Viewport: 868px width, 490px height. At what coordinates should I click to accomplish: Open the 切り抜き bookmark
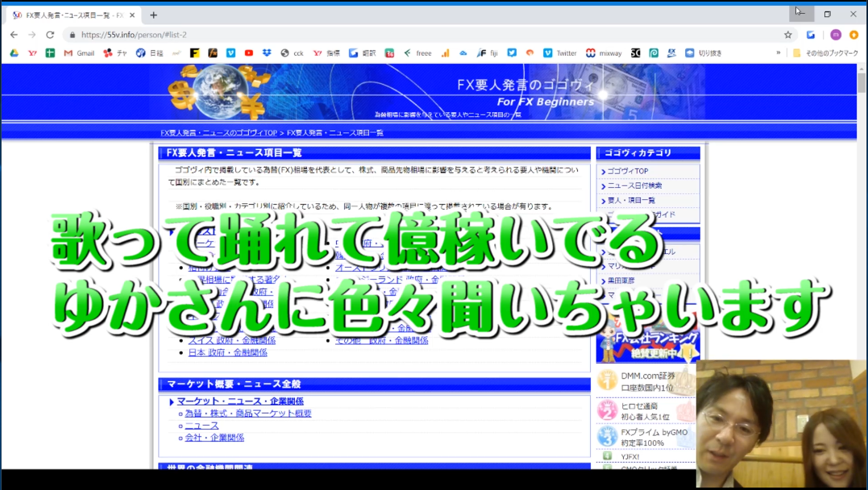pyautogui.click(x=704, y=52)
